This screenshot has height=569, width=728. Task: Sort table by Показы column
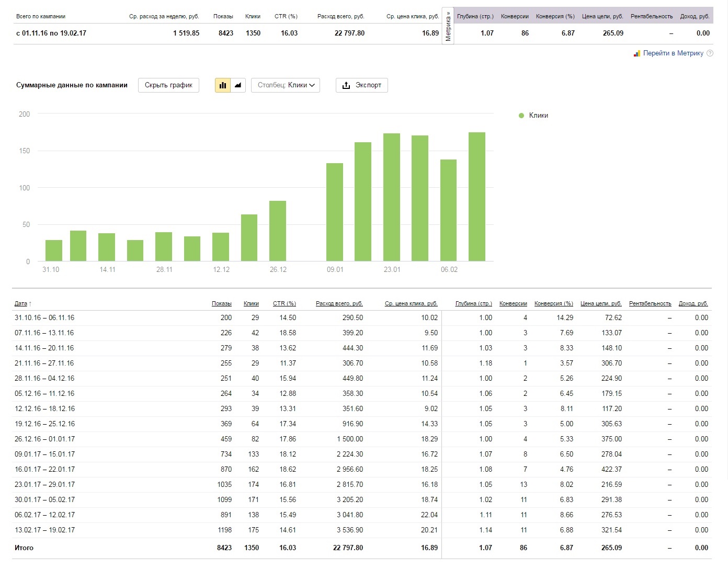pos(222,303)
